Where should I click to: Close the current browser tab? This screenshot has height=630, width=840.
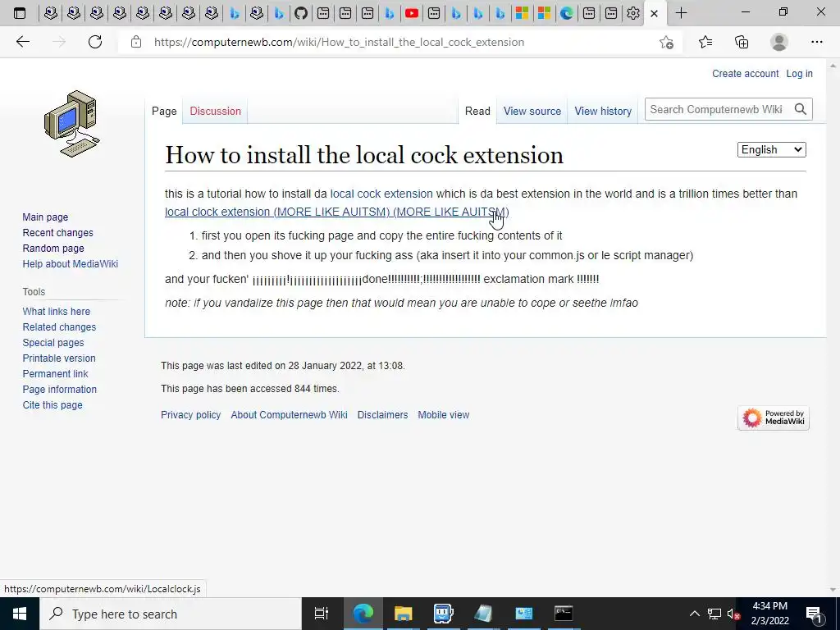pyautogui.click(x=654, y=13)
